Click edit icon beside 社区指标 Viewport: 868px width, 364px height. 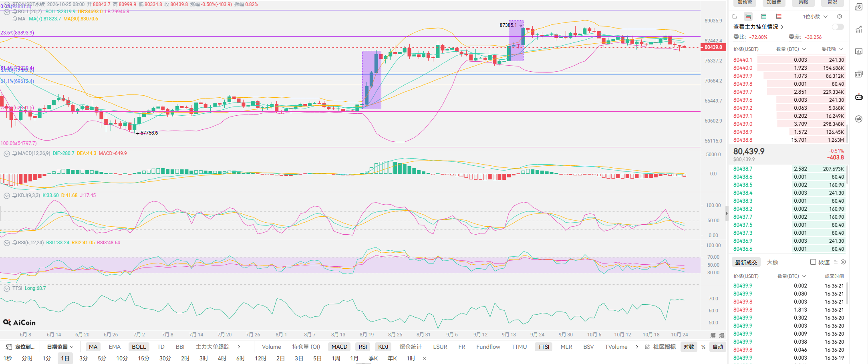click(647, 347)
